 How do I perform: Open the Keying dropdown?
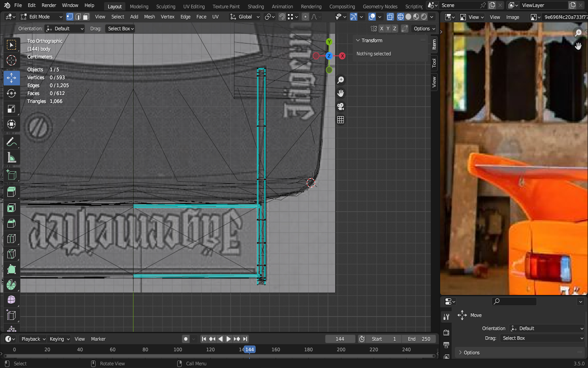point(60,339)
